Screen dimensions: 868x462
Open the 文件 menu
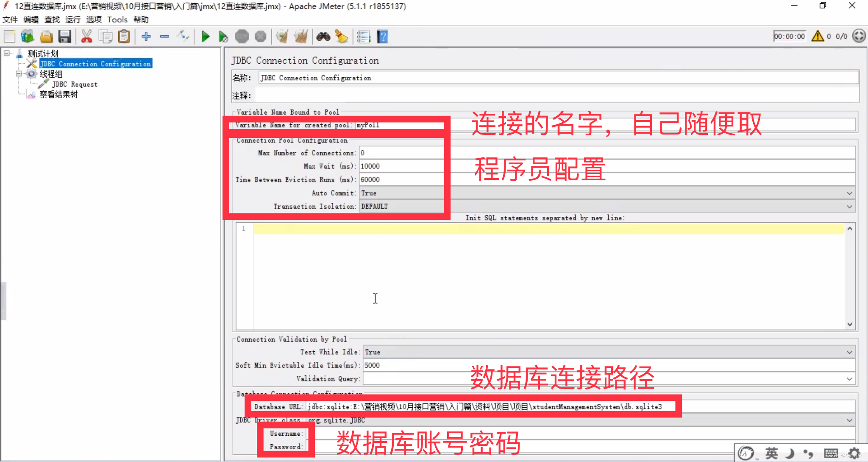10,20
